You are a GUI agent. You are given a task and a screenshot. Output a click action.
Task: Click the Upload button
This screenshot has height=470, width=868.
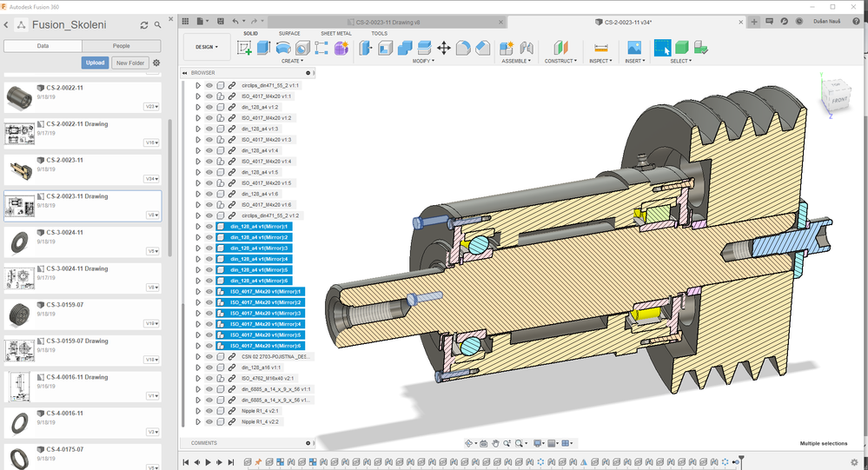click(x=95, y=63)
